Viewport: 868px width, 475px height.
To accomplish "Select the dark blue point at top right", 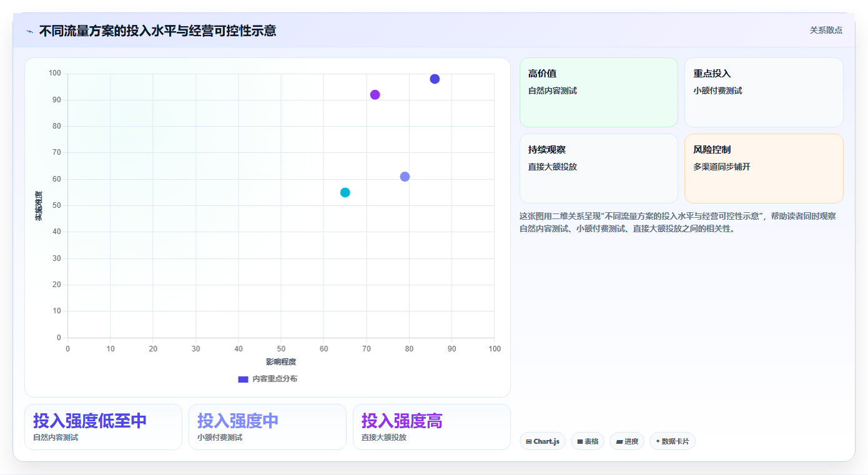I will click(x=435, y=79).
